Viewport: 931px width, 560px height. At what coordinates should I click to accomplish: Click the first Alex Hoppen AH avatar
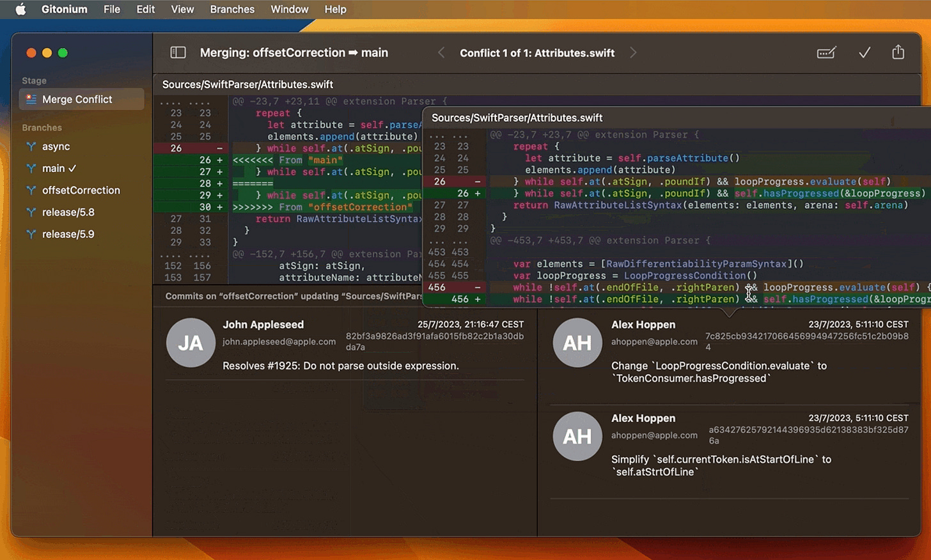(x=577, y=343)
